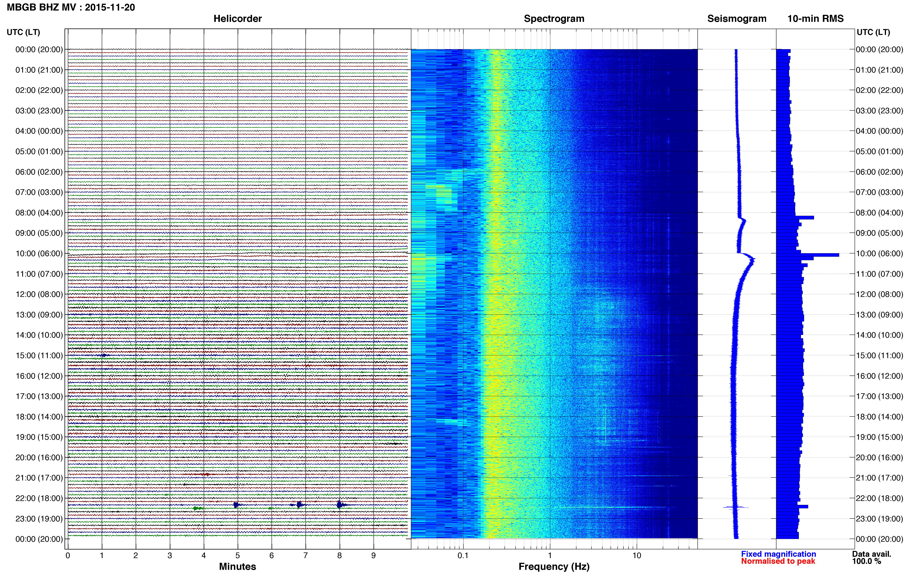Click the 'Seismogram' panel heading

tap(737, 18)
